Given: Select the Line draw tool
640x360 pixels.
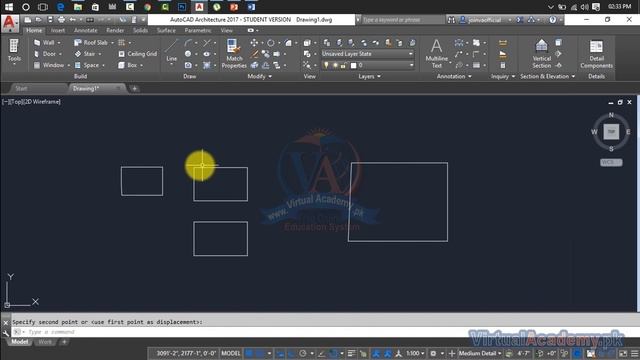Looking at the screenshot, I should point(171,51).
